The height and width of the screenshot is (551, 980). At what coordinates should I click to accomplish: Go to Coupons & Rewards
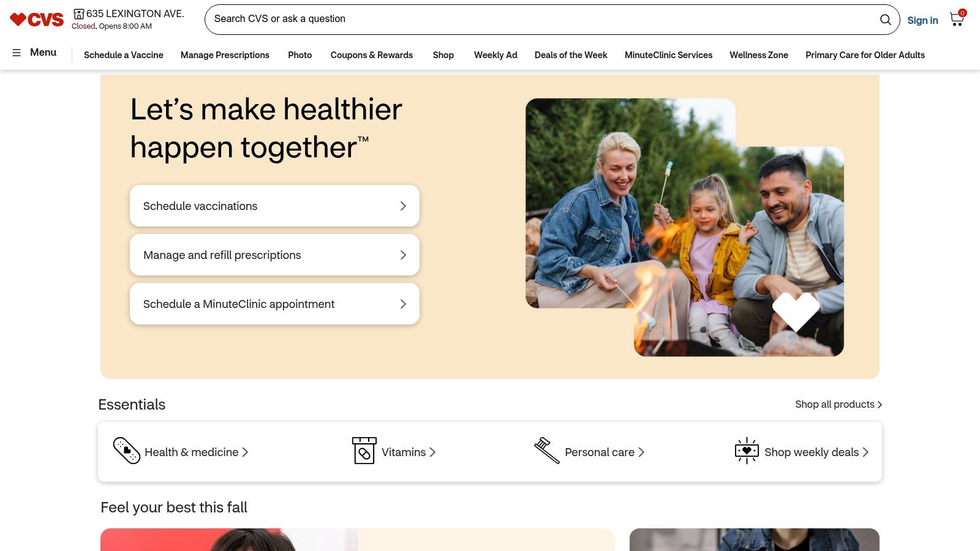pos(372,55)
